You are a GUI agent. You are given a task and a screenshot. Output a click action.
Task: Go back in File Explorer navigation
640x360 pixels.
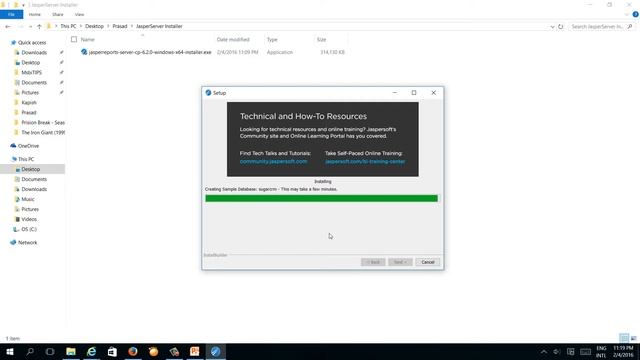coord(8,27)
